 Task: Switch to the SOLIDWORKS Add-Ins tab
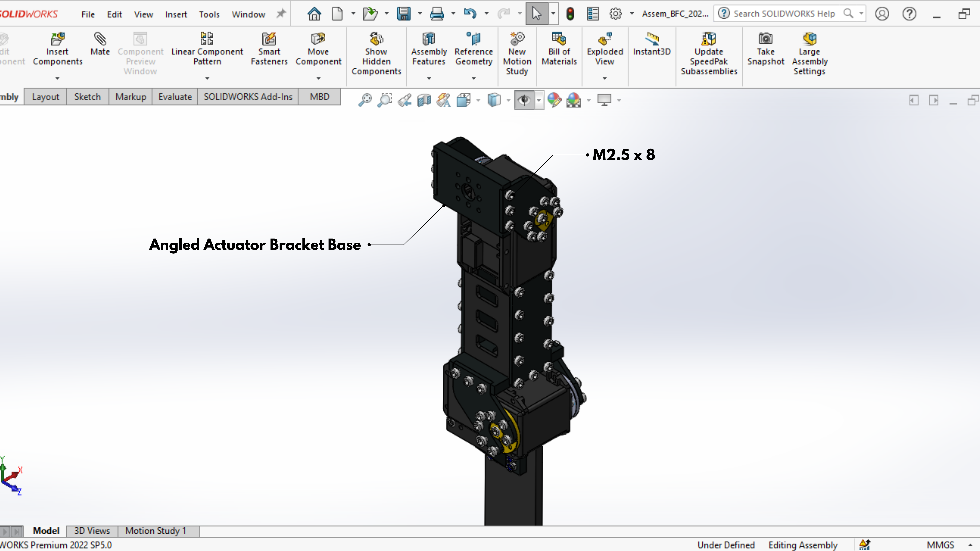click(x=248, y=97)
